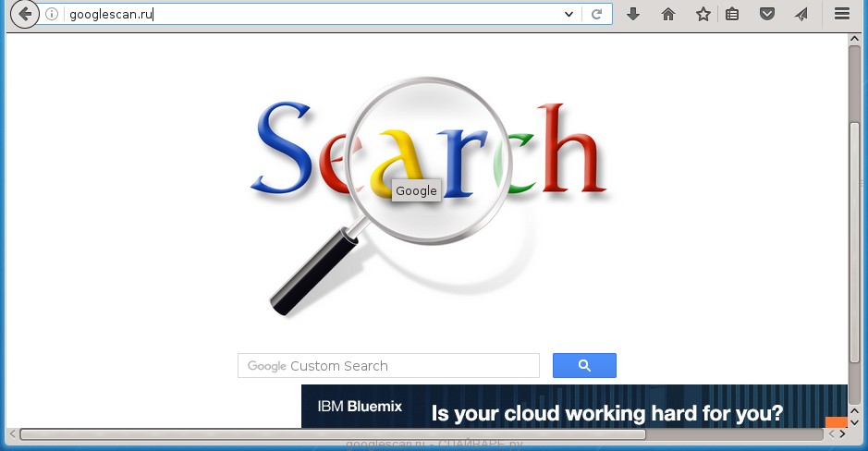Show bookmarks list icon
This screenshot has height=451, width=868.
coord(732,14)
